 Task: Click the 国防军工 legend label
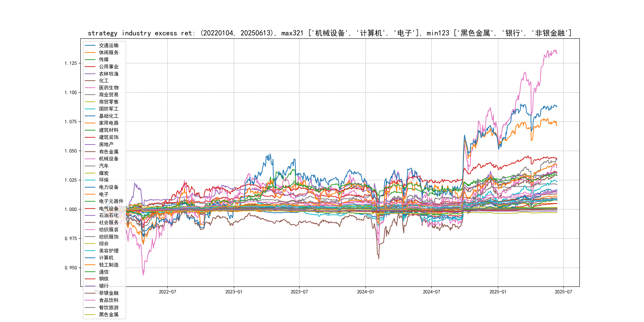[109, 109]
